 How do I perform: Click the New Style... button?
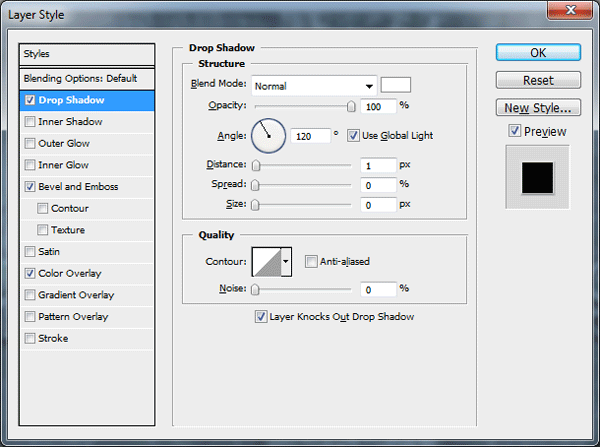[538, 108]
